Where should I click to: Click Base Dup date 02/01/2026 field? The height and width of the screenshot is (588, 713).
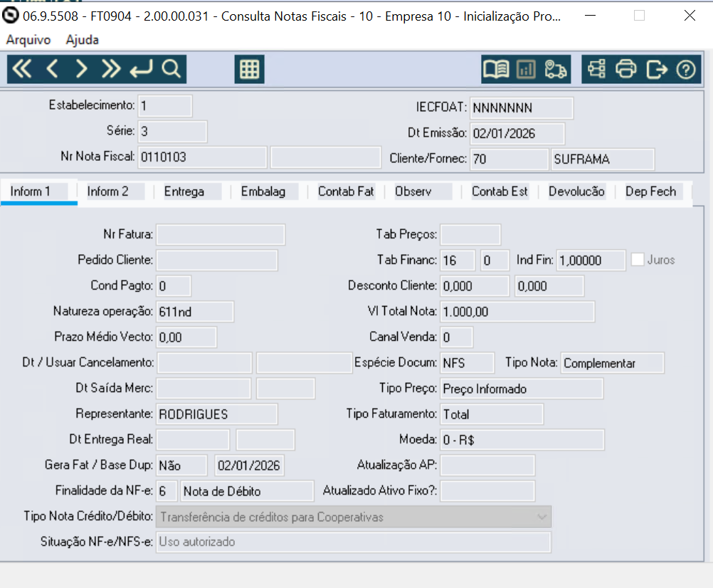tap(249, 466)
